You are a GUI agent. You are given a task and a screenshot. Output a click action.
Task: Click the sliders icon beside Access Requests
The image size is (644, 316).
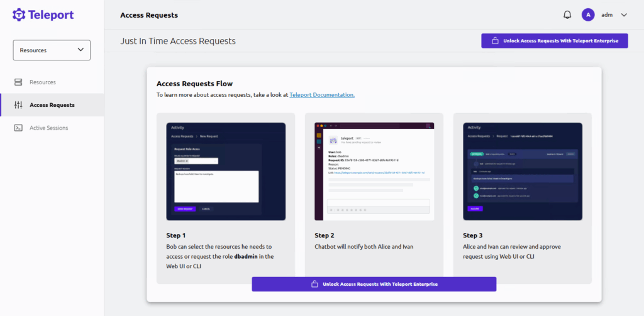(18, 105)
